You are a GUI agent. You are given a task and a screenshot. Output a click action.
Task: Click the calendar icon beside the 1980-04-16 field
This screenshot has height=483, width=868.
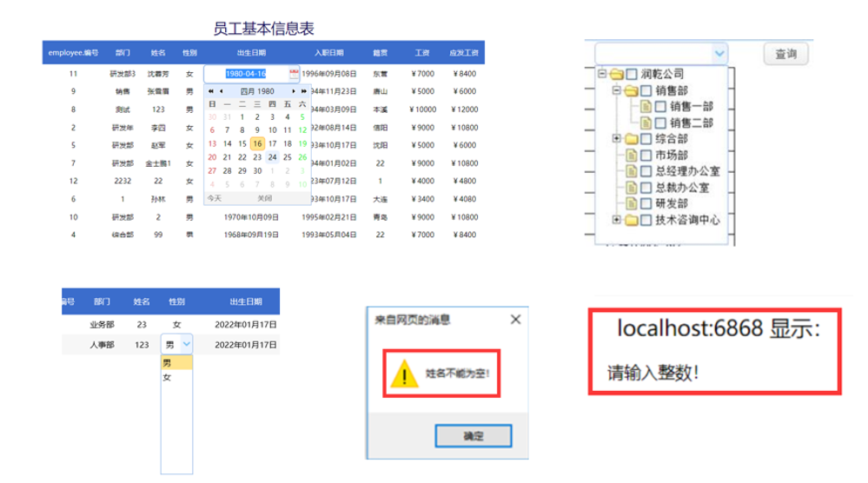click(x=294, y=74)
